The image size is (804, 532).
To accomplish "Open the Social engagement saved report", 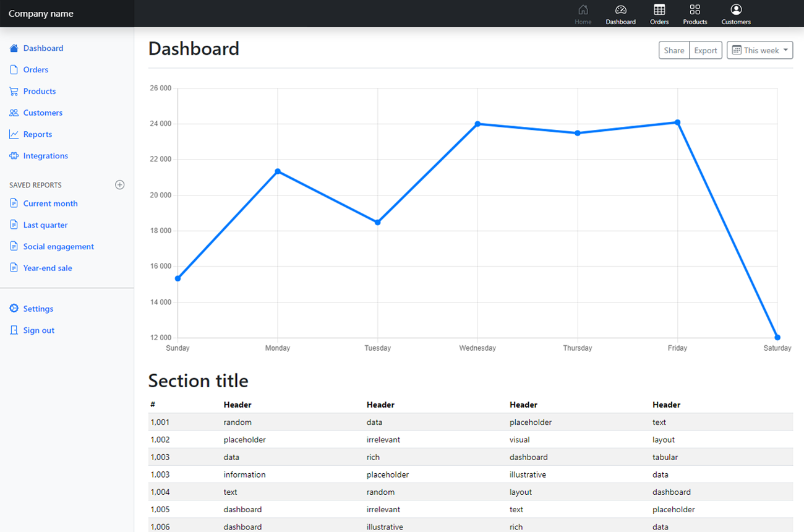I will tap(59, 246).
